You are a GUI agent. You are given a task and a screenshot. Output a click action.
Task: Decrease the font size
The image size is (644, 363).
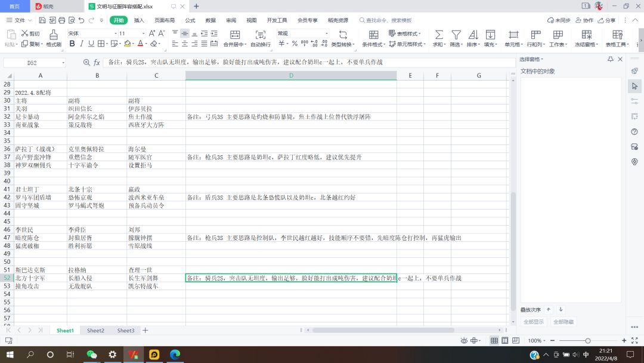(x=162, y=33)
